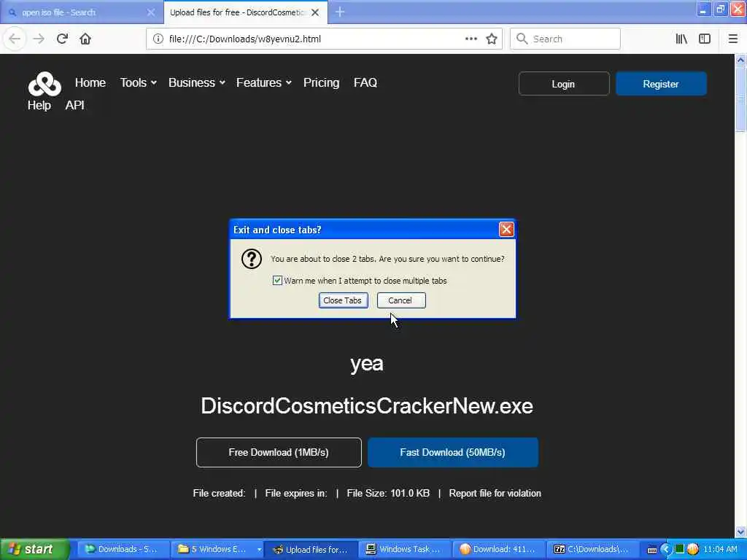Open the Home nav link

click(x=90, y=83)
